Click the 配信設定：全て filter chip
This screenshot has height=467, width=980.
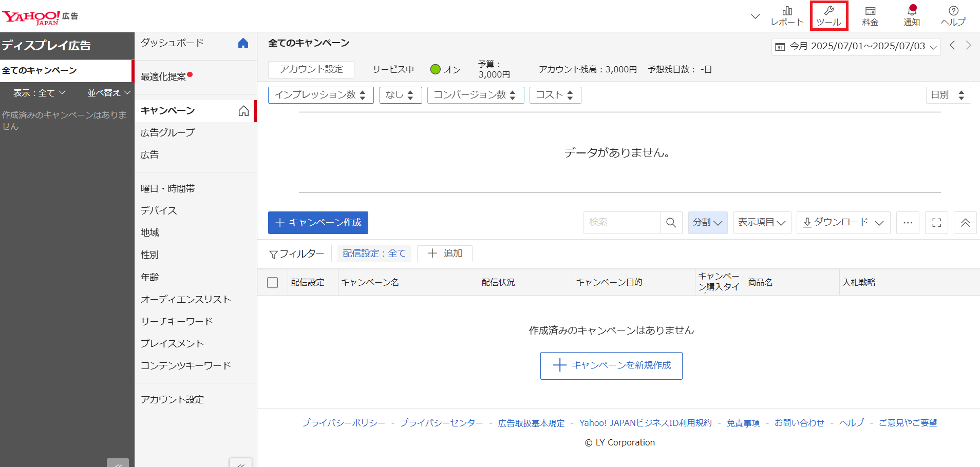[374, 254]
